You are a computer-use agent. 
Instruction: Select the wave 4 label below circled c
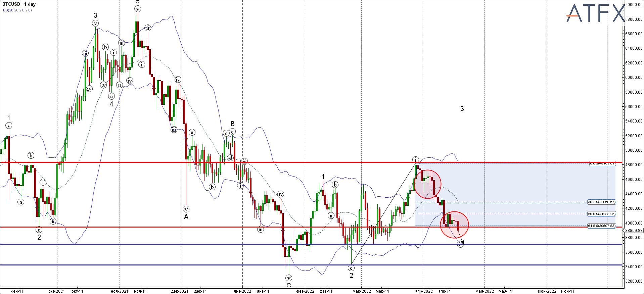click(111, 104)
